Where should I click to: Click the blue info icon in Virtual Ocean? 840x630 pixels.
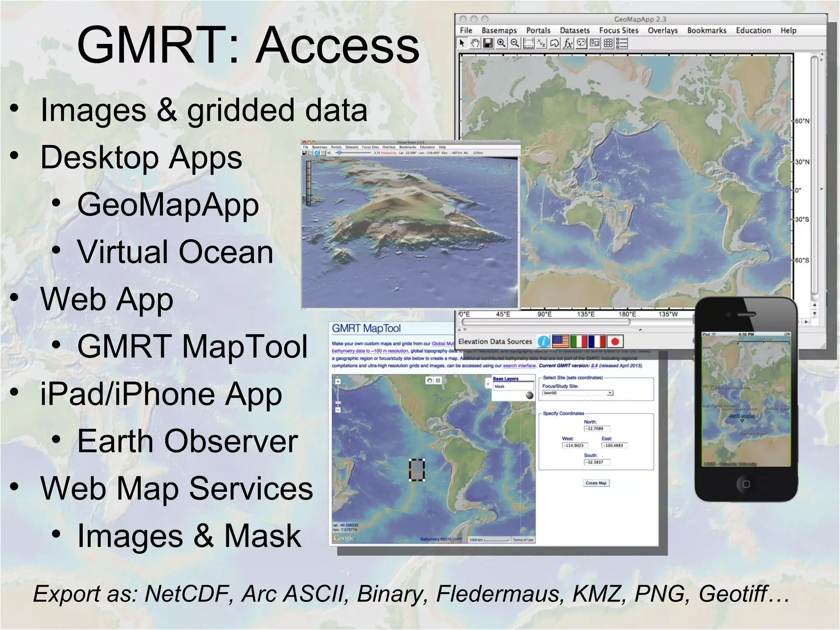click(x=317, y=153)
